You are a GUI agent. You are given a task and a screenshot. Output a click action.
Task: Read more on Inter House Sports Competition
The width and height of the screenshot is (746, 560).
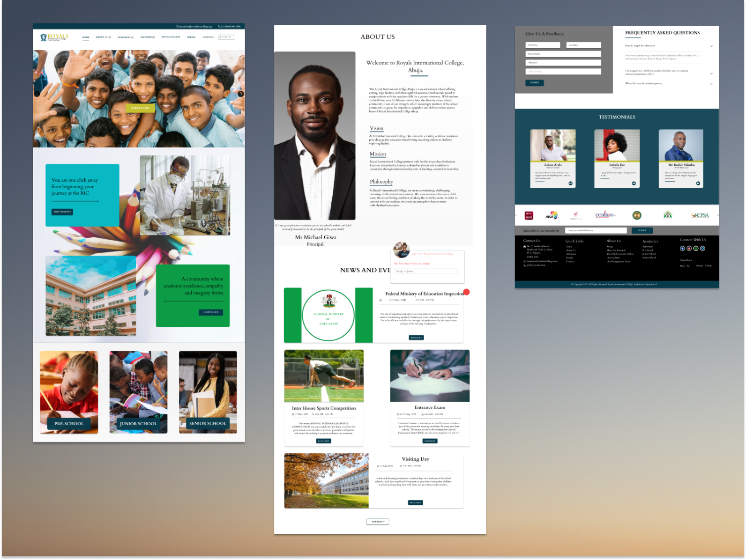[x=324, y=441]
